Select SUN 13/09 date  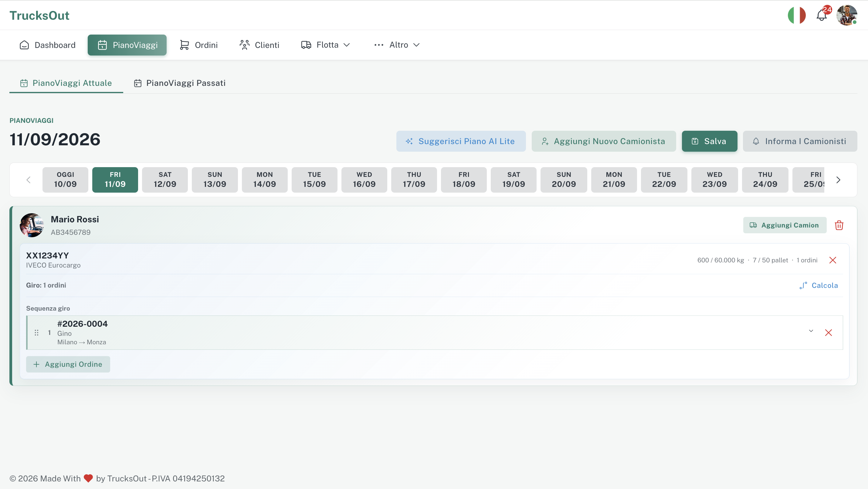click(215, 180)
